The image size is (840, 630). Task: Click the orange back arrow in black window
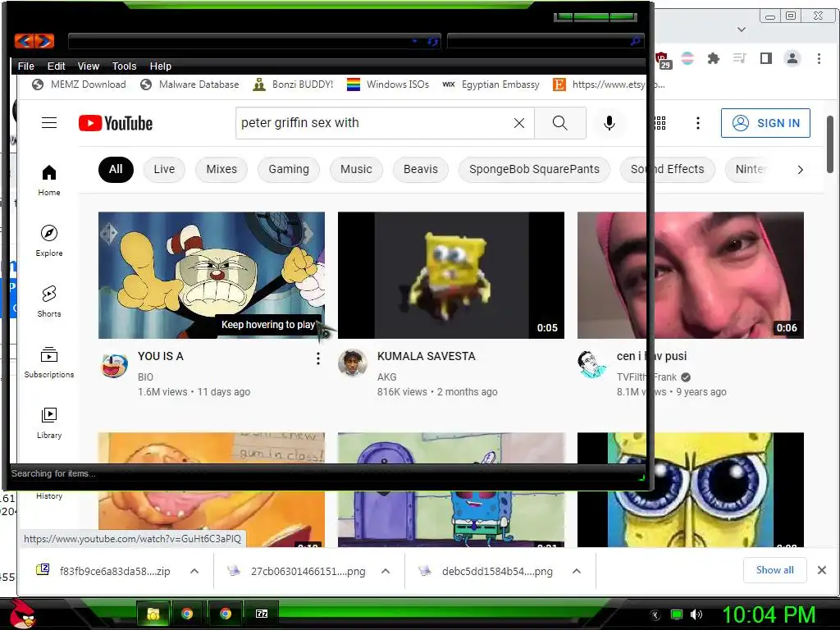click(x=24, y=41)
